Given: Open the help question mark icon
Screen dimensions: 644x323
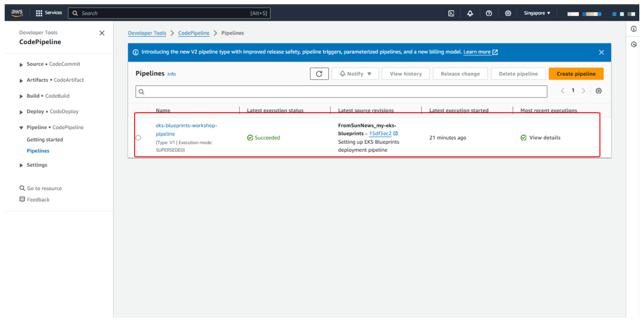Looking at the screenshot, I should (489, 13).
